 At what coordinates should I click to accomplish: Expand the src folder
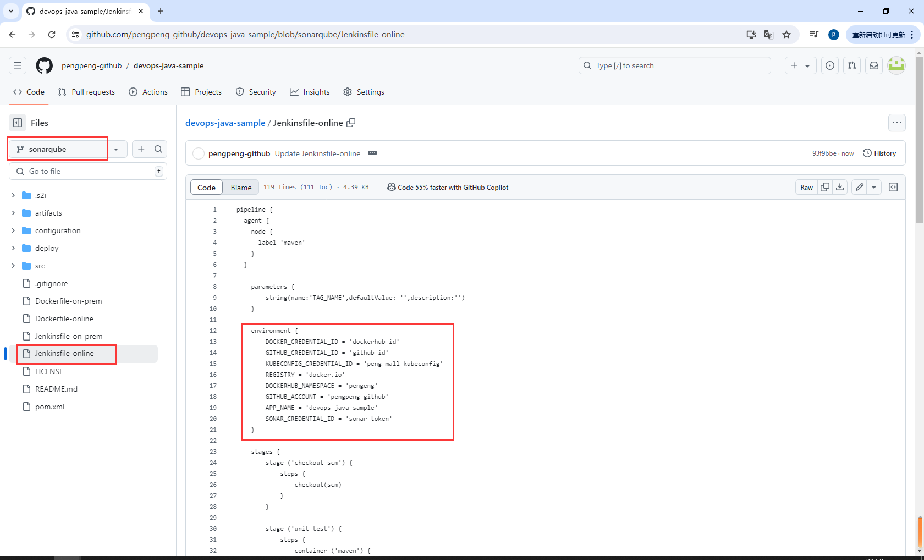[x=13, y=266]
